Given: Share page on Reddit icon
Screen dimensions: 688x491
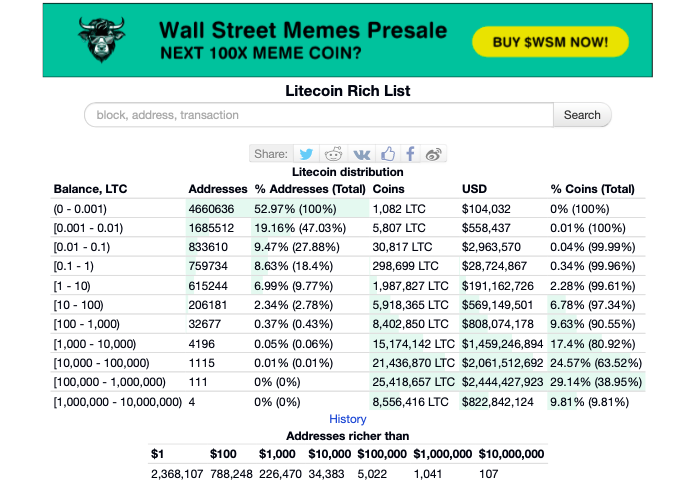Looking at the screenshot, I should click(333, 154).
